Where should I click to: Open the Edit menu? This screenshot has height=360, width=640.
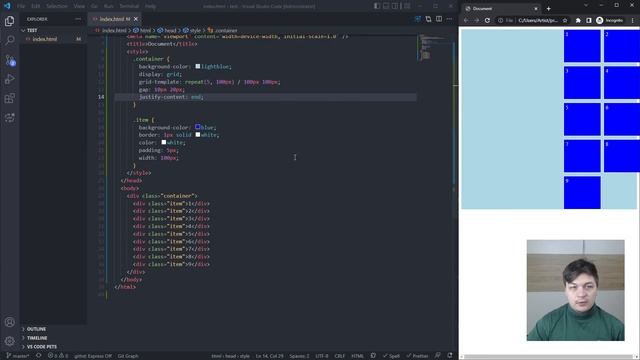pos(36,7)
